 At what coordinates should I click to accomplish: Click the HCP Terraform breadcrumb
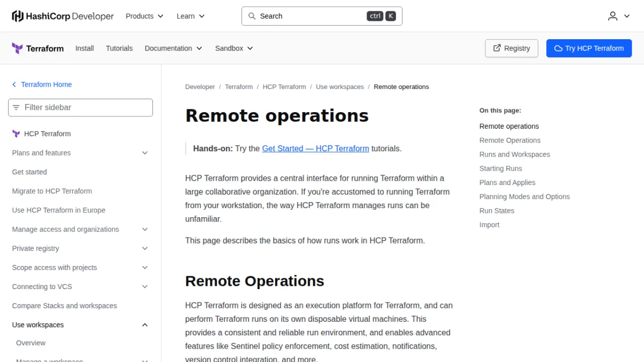(x=284, y=87)
